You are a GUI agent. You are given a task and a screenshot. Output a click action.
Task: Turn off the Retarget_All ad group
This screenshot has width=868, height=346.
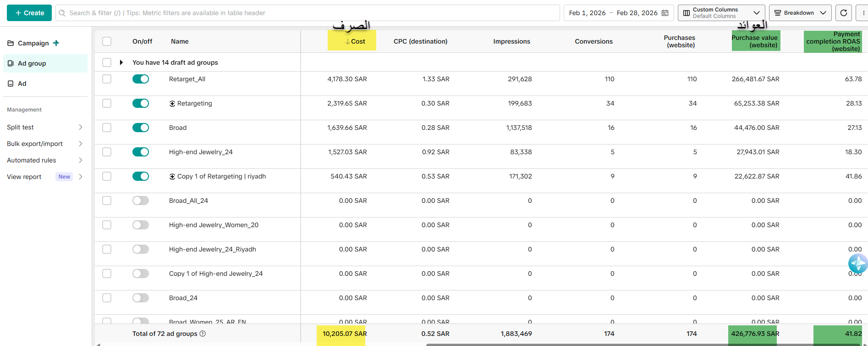click(x=141, y=79)
